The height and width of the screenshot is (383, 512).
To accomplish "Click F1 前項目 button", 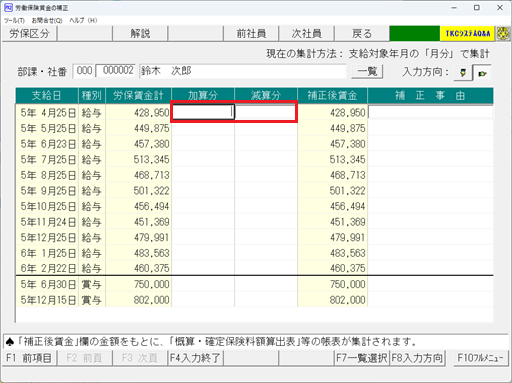I will (x=29, y=358).
